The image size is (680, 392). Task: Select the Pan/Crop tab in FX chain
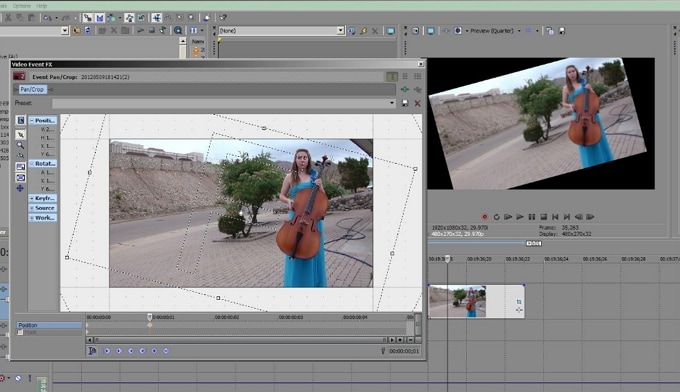point(32,89)
